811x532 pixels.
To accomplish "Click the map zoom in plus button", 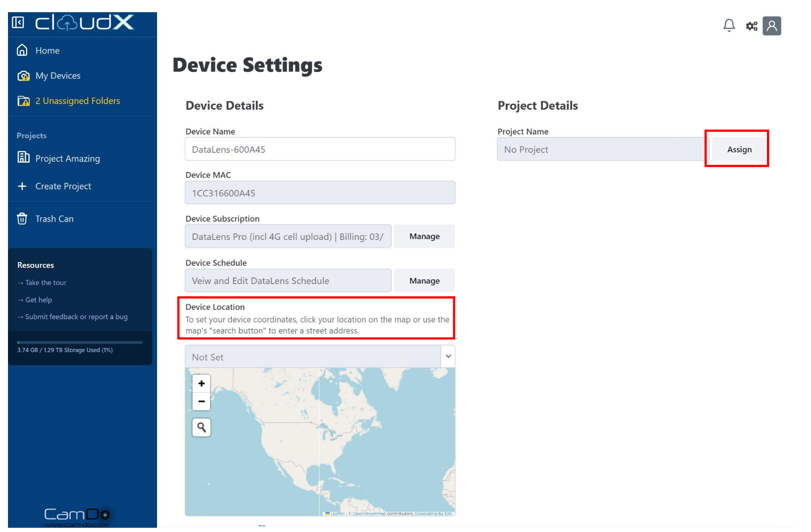I will tap(202, 383).
